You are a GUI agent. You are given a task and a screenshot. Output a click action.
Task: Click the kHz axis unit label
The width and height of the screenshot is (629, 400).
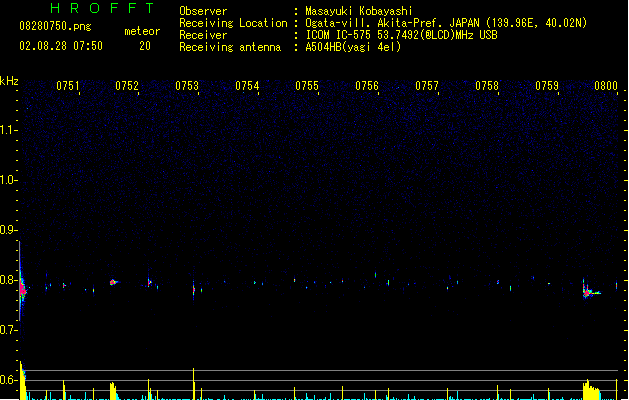point(9,81)
